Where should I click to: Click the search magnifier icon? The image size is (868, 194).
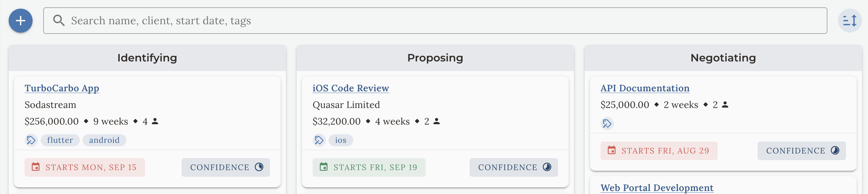(59, 21)
